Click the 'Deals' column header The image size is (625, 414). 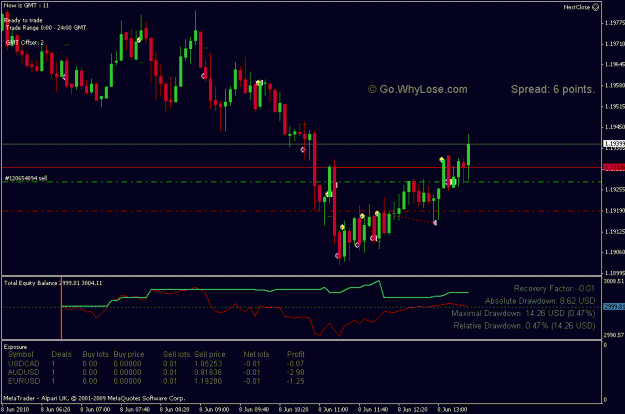[x=61, y=354]
